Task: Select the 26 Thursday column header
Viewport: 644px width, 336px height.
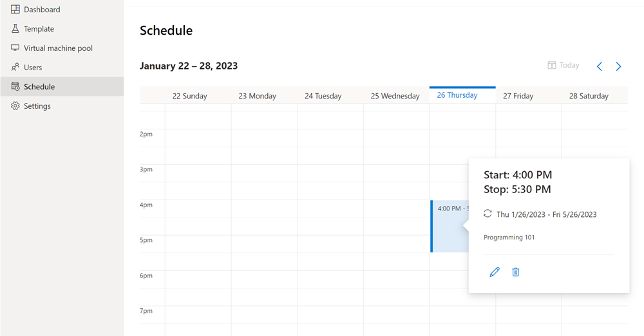Action: (462, 95)
